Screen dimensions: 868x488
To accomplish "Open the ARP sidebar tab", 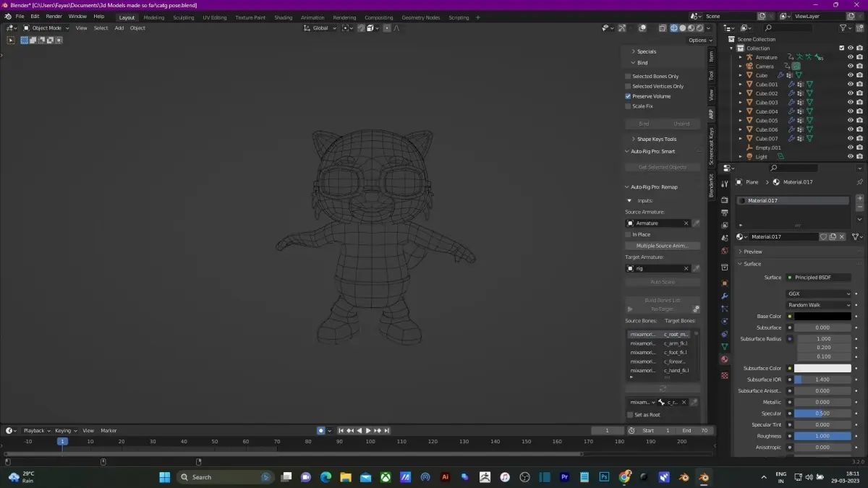I will (x=711, y=114).
